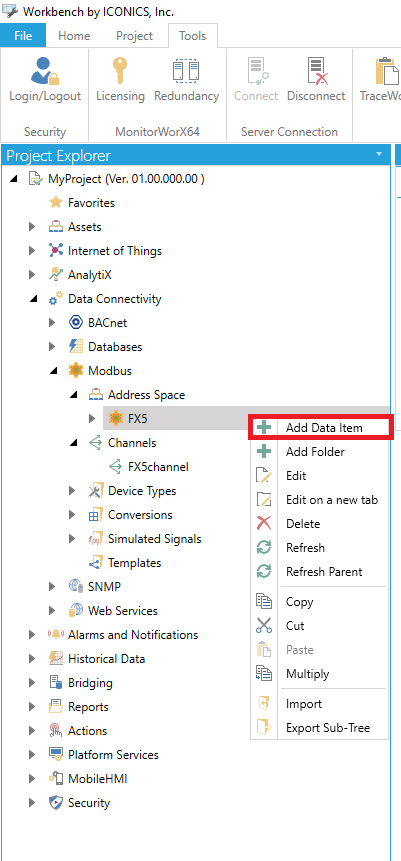
Task: Click the Assets icon in the tree
Action: point(55,227)
